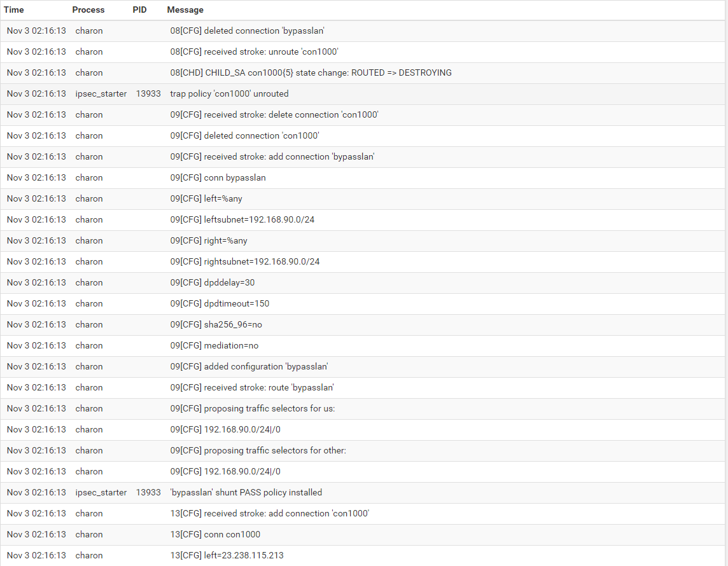This screenshot has width=728, height=566.
Task: Click the "trap policy 'con1000' unrouted" message
Action: (x=229, y=93)
